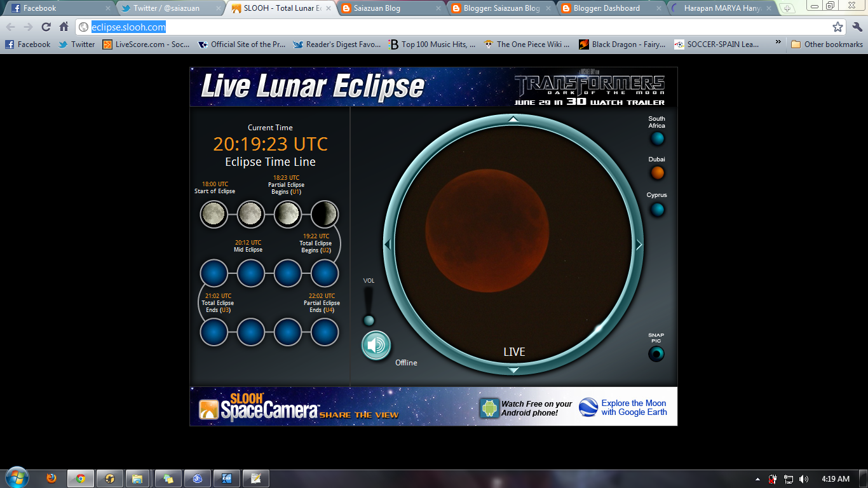Image resolution: width=868 pixels, height=488 pixels.
Task: Click the speaker mute button in the player
Action: (x=376, y=345)
